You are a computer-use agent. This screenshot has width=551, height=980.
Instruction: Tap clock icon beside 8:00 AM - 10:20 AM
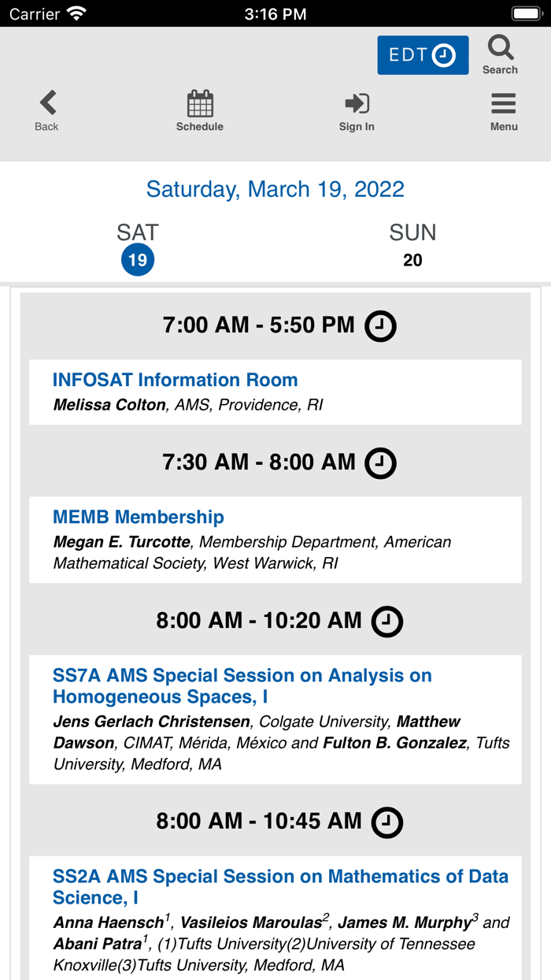[386, 621]
